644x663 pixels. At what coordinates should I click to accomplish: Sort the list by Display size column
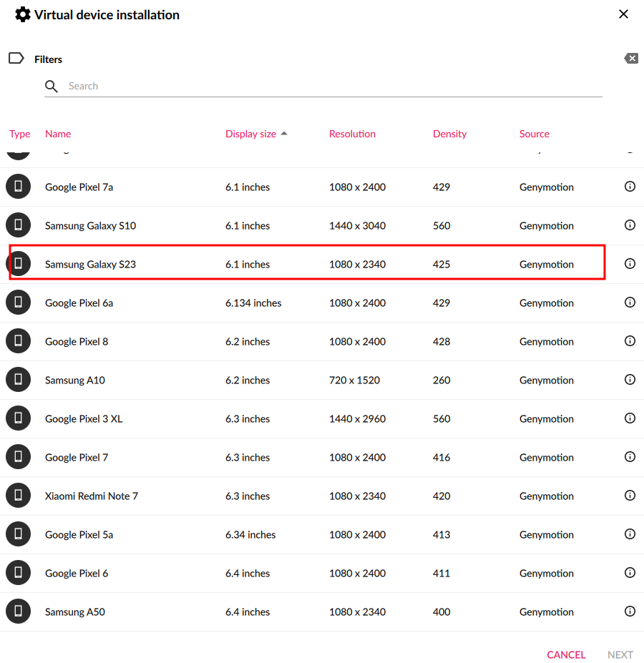[x=251, y=134]
